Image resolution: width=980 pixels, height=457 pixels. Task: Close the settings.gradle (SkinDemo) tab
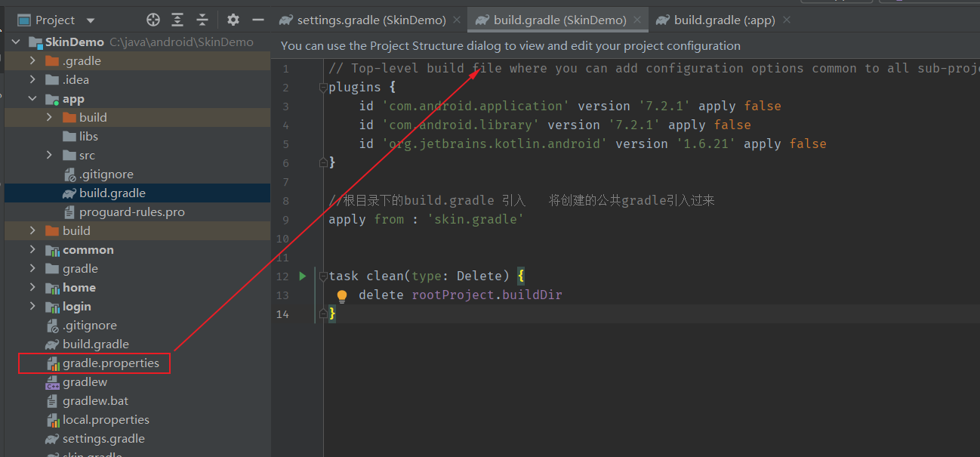click(457, 20)
